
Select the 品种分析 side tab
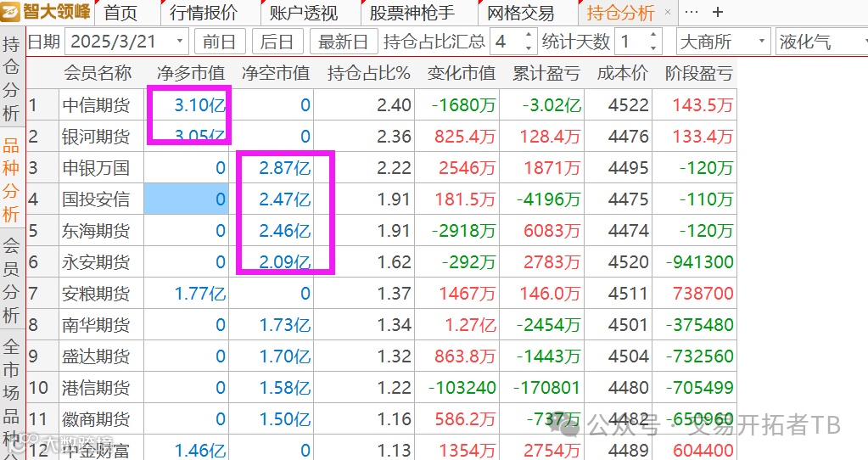pyautogui.click(x=11, y=179)
